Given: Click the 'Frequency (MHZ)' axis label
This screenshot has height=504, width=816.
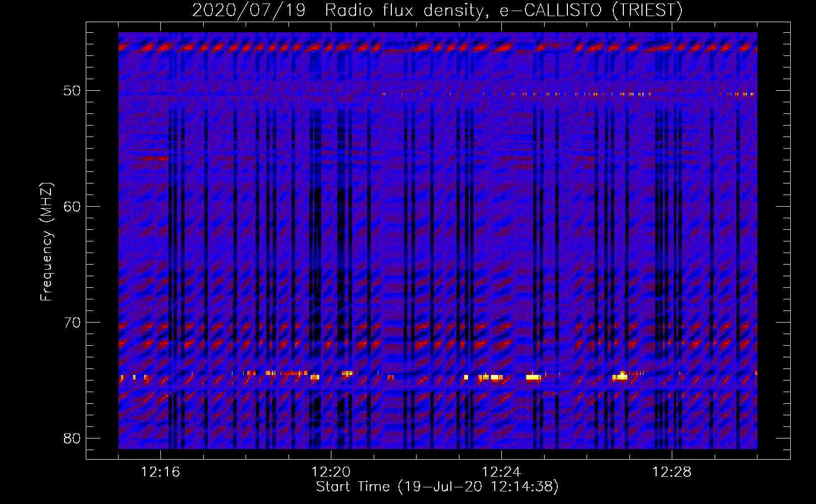Looking at the screenshot, I should click(46, 242).
